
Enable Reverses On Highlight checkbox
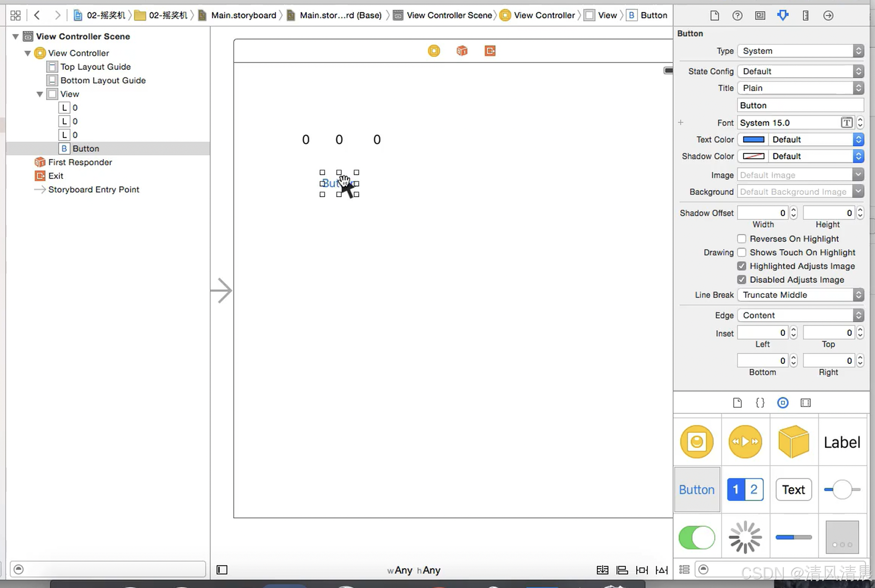tap(741, 239)
